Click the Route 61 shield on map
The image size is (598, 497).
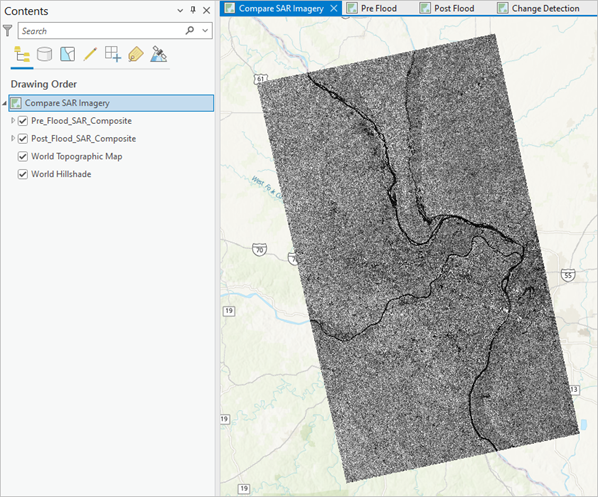(260, 79)
